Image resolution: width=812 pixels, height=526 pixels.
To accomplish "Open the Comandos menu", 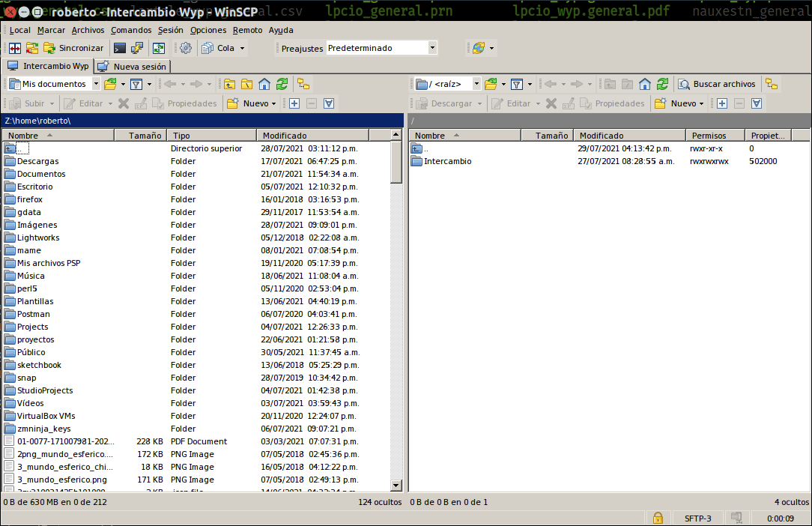I will coord(130,30).
